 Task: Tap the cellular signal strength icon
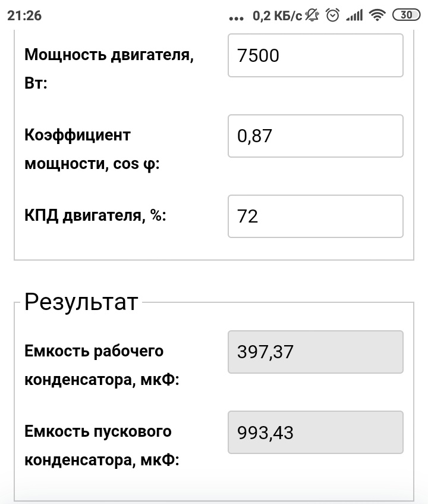(x=354, y=15)
